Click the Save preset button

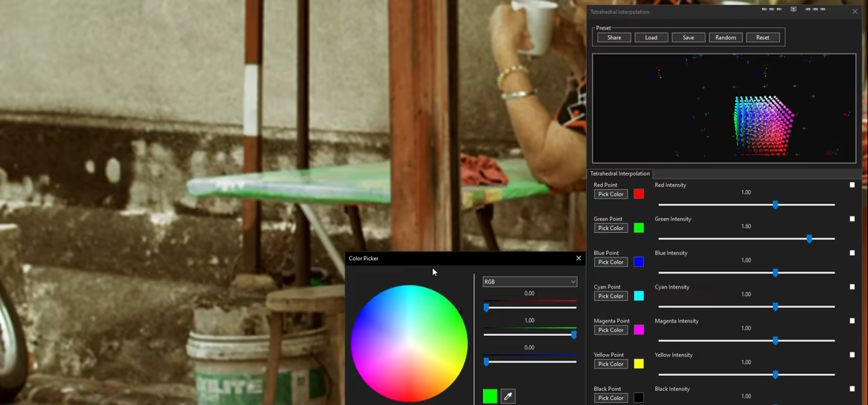pyautogui.click(x=688, y=38)
